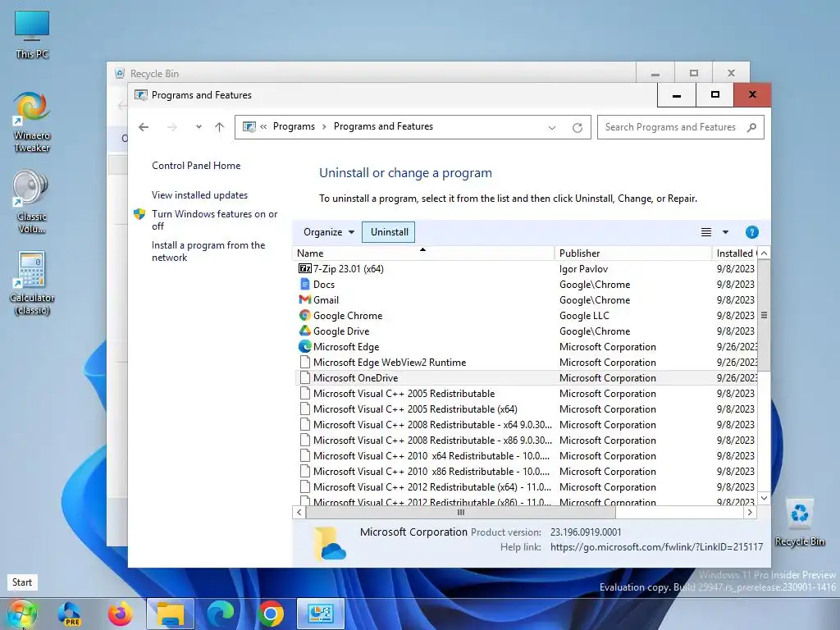Expand the chevron after Programs breadcrumb
This screenshot has height=630, width=840.
point(324,126)
